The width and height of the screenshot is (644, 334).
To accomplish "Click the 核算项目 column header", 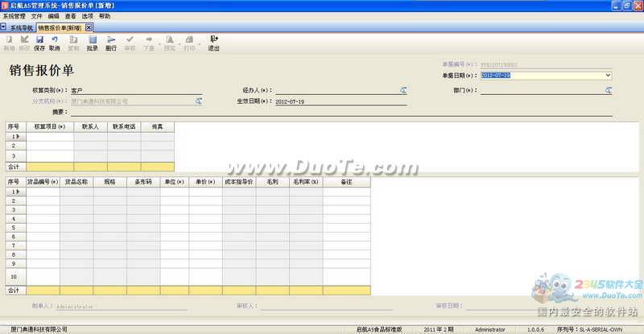I will click(50, 126).
